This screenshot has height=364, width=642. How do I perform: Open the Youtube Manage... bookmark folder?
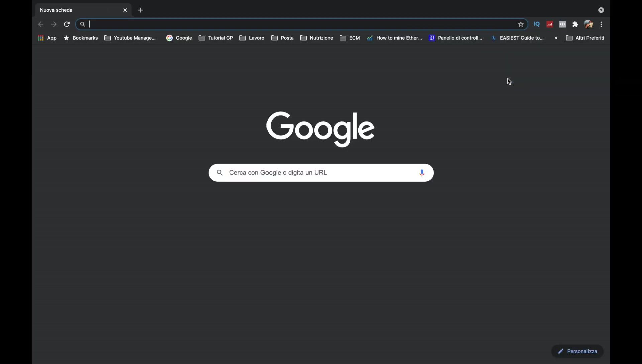(130, 38)
